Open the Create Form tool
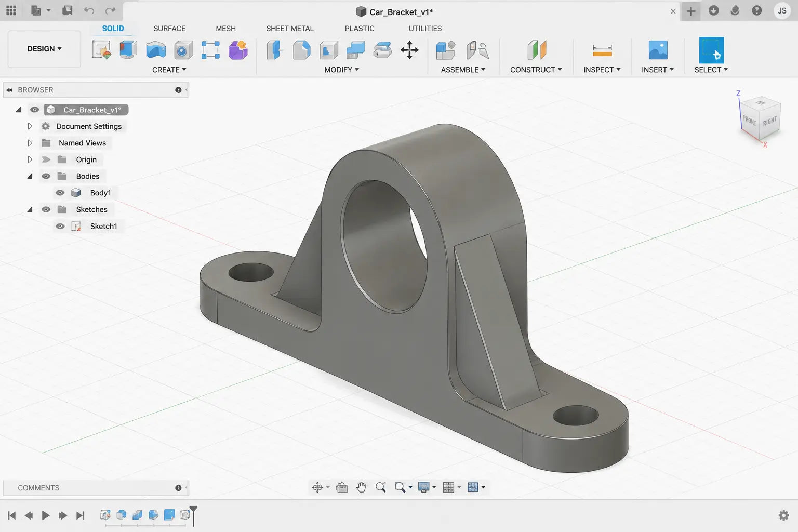The width and height of the screenshot is (798, 532). pos(238,50)
